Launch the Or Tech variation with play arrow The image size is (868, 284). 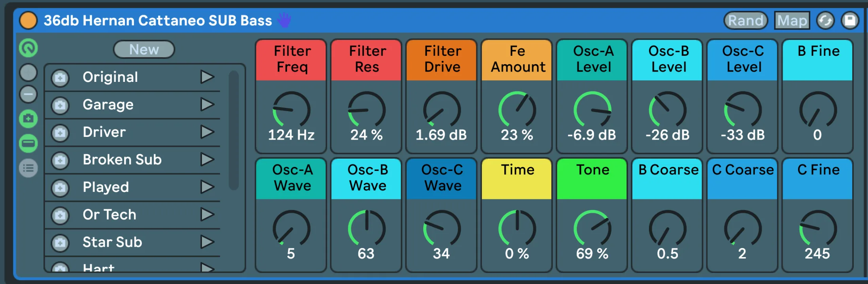(207, 214)
